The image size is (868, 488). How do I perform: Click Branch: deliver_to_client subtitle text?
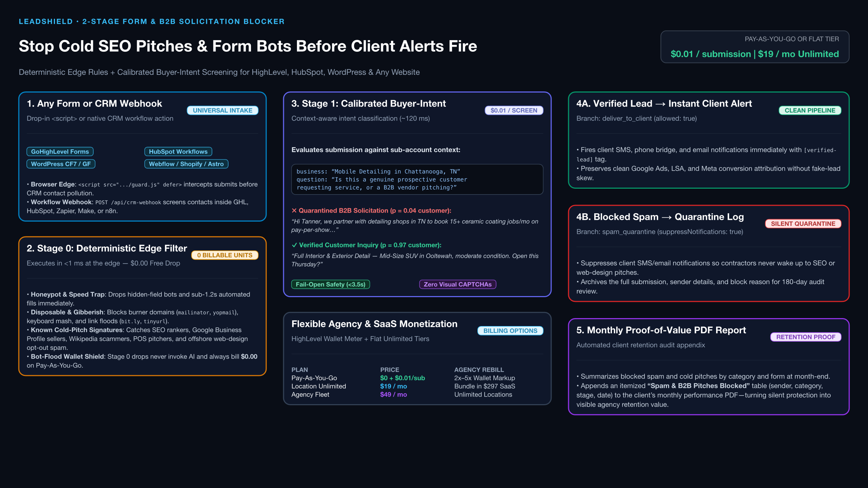(637, 119)
